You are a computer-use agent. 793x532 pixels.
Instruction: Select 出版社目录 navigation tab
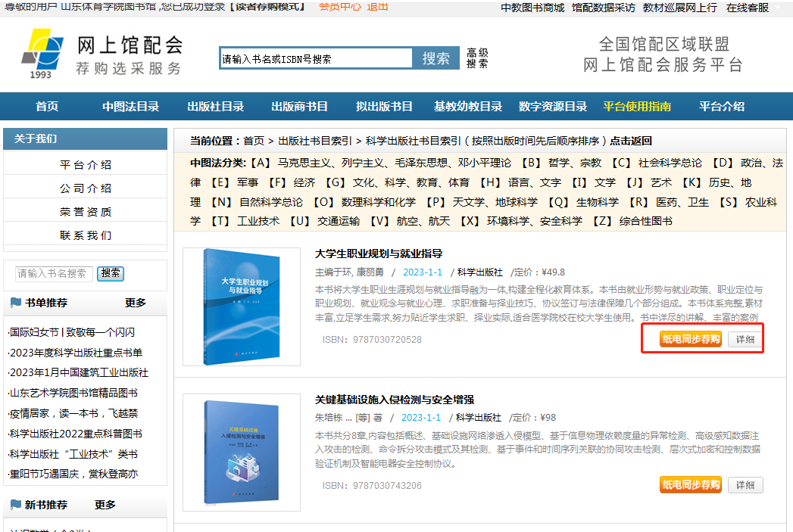(216, 107)
